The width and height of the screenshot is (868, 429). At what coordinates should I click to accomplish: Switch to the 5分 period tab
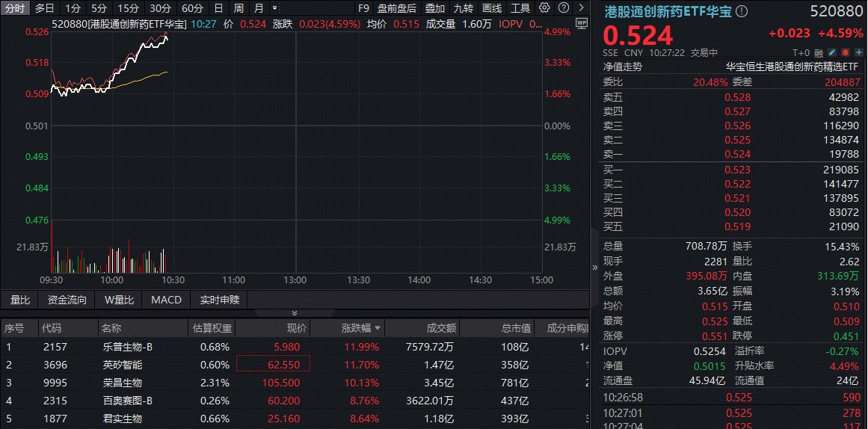point(99,8)
